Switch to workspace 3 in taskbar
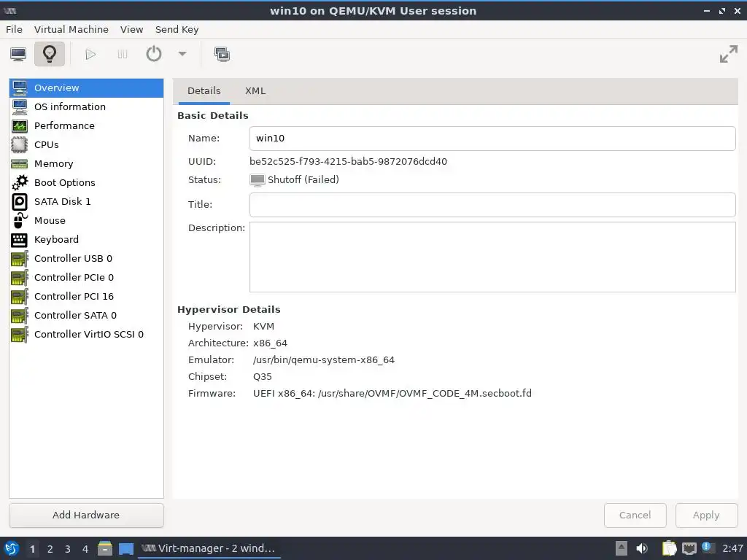The width and height of the screenshot is (747, 560). click(x=68, y=549)
